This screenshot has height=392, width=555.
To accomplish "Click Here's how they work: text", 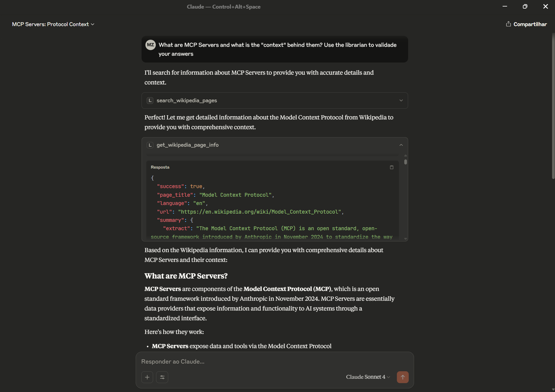I will point(174,332).
